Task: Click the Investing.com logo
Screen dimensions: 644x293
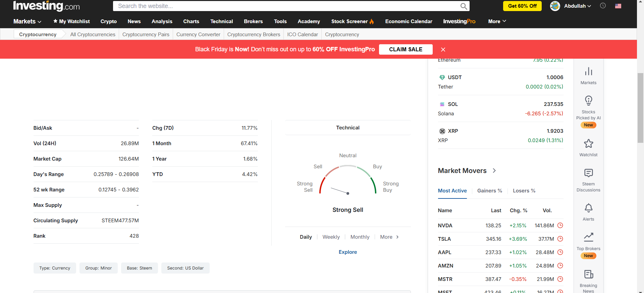Action: tap(46, 6)
